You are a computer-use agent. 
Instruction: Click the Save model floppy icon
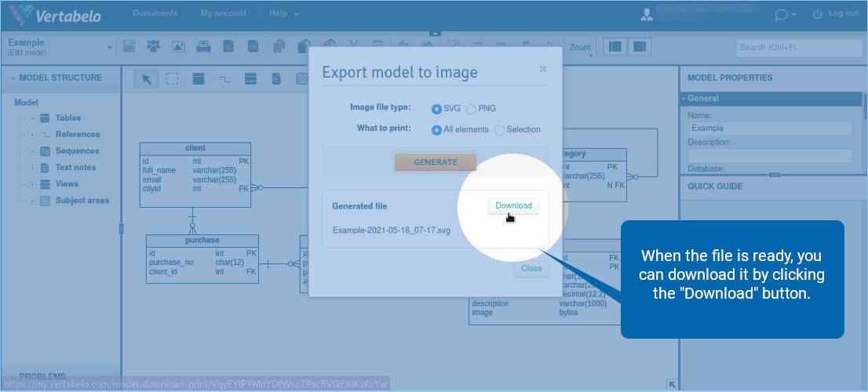click(129, 46)
